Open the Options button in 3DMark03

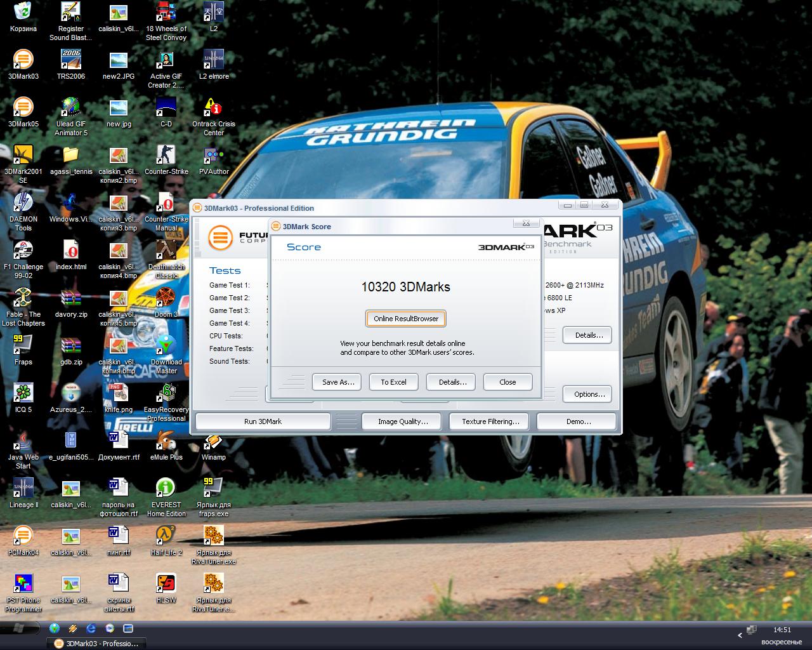(x=589, y=394)
